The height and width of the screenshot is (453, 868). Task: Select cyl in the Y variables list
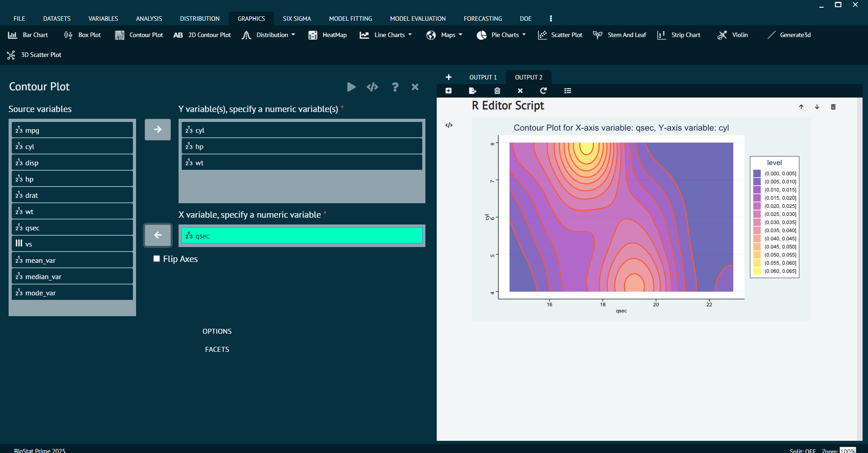click(302, 130)
